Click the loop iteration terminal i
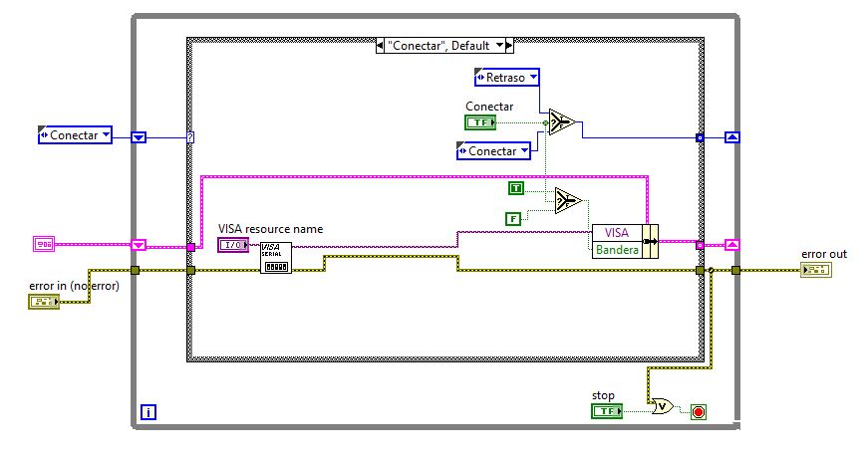Screen dimensions: 868x461 148,412
